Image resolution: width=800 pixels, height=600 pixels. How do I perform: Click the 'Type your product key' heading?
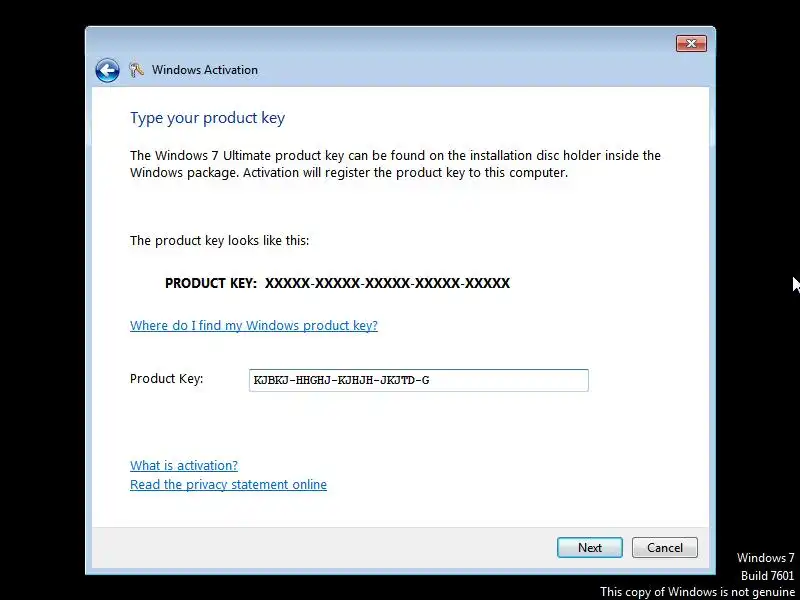[207, 118]
